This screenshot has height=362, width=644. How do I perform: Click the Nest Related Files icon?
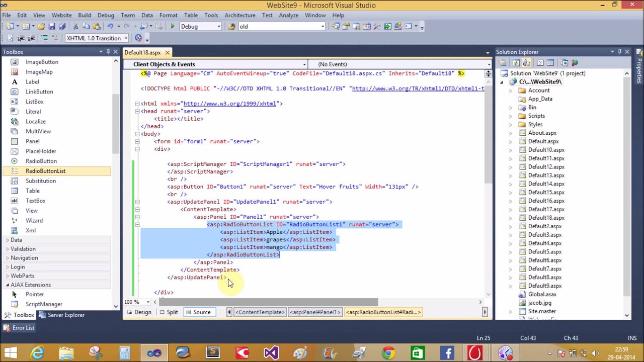(x=526, y=63)
